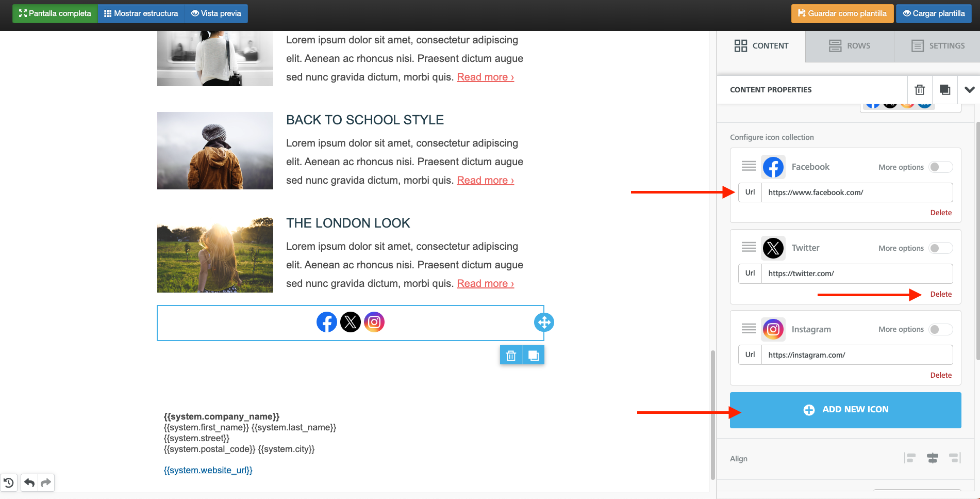
Task: Click the move handle on social block
Action: [544, 323]
